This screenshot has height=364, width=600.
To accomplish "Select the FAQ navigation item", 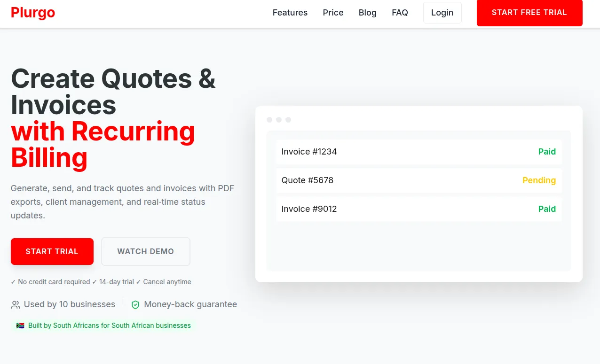I will click(400, 13).
